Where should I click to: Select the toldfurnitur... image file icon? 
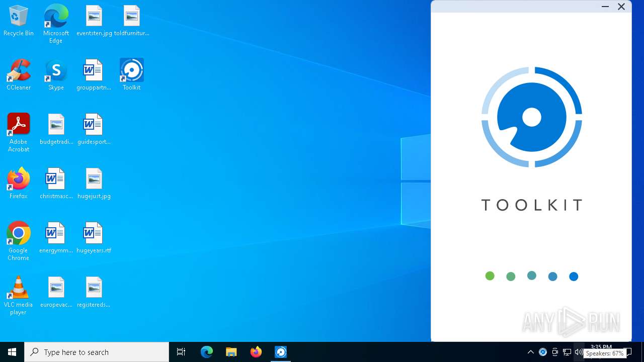(x=131, y=21)
